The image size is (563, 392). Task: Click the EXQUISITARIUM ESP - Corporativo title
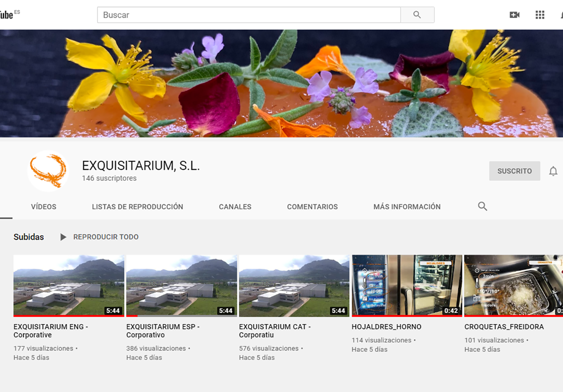point(163,330)
